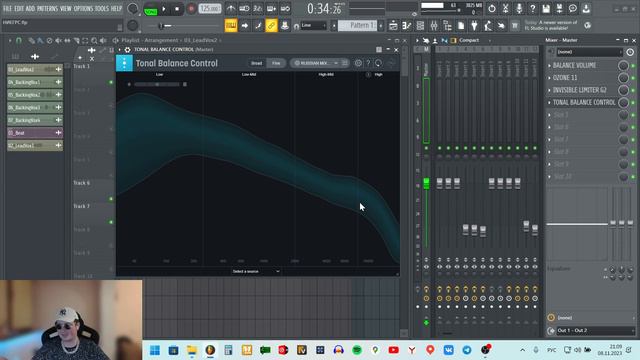This screenshot has height=360, width=640.
Task: Open Telegram from the taskbar
Action: pyautogui.click(x=467, y=350)
